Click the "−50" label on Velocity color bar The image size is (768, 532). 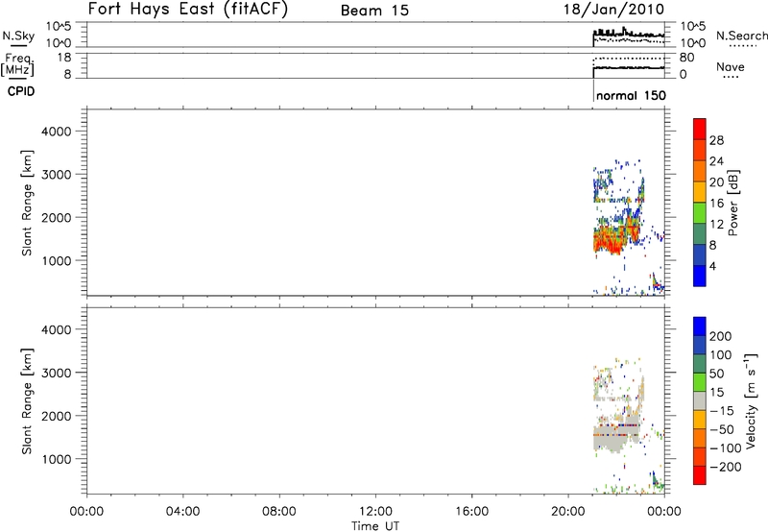[721, 429]
